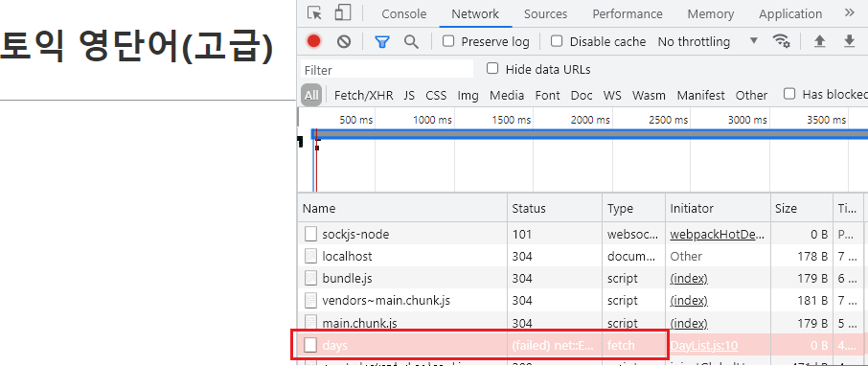Screen dimensions: 868x366
Task: Enable the Disable cache checkbox
Action: pyautogui.click(x=557, y=41)
